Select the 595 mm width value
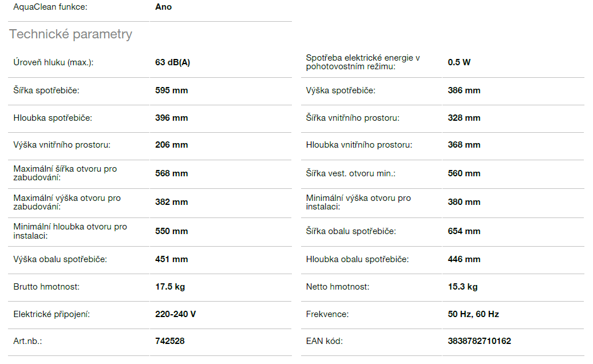The height and width of the screenshot is (364, 593). (x=171, y=90)
